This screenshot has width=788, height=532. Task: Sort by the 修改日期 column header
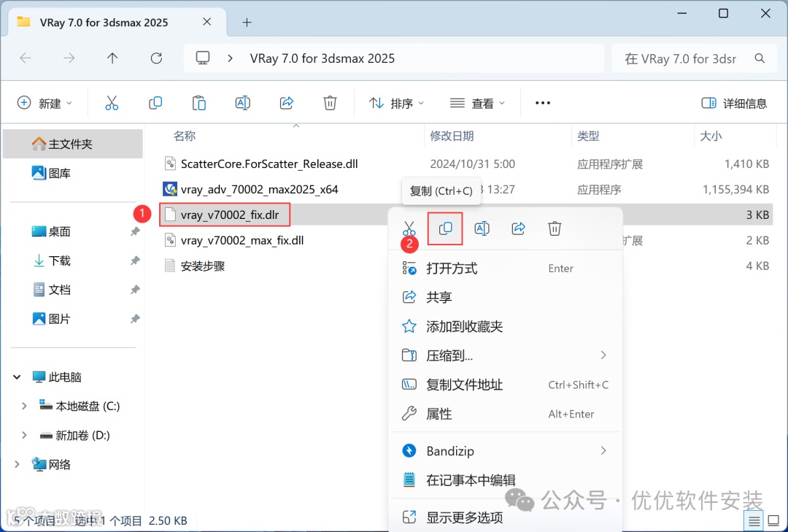point(452,136)
